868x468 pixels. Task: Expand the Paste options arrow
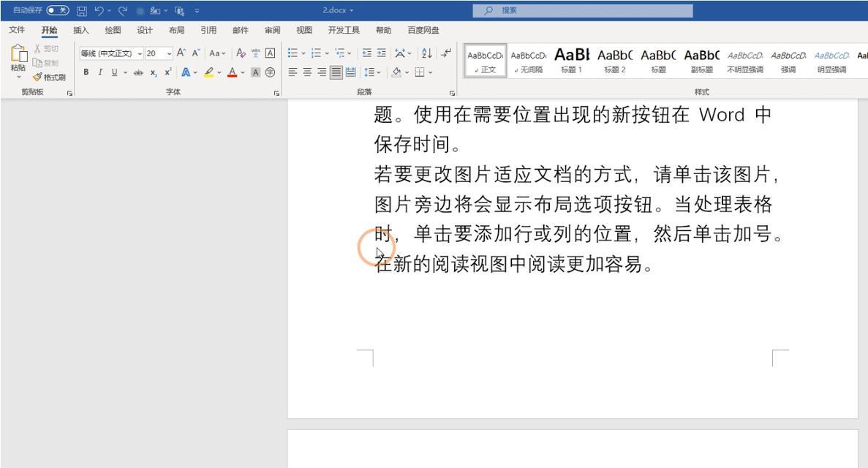[x=18, y=77]
